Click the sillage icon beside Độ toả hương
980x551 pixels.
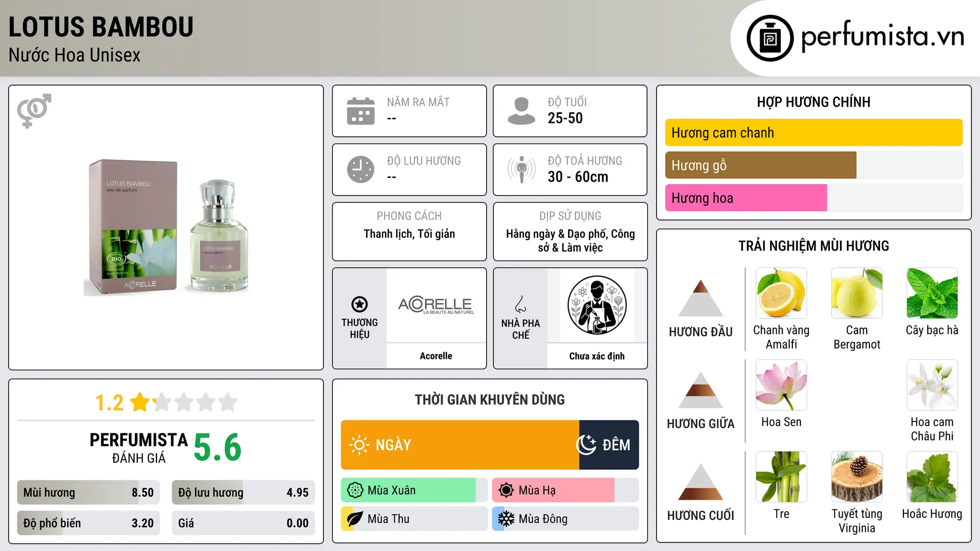pos(522,169)
